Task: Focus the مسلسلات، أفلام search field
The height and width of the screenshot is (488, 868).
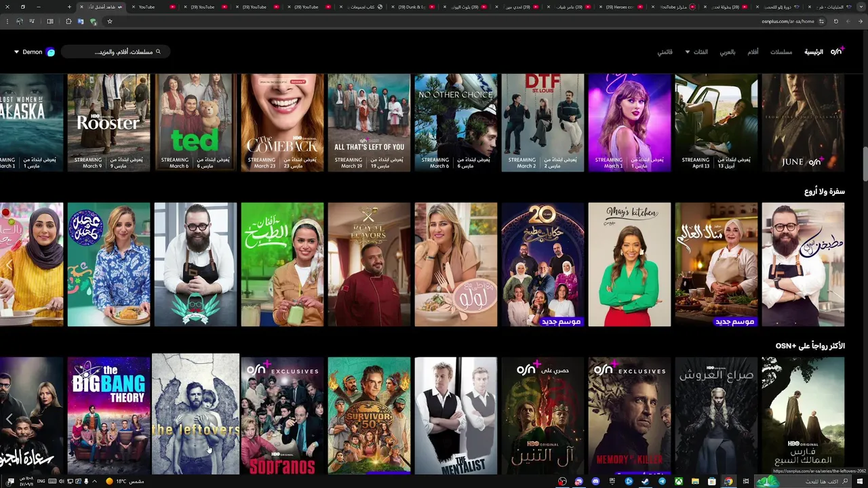Action: (x=115, y=52)
